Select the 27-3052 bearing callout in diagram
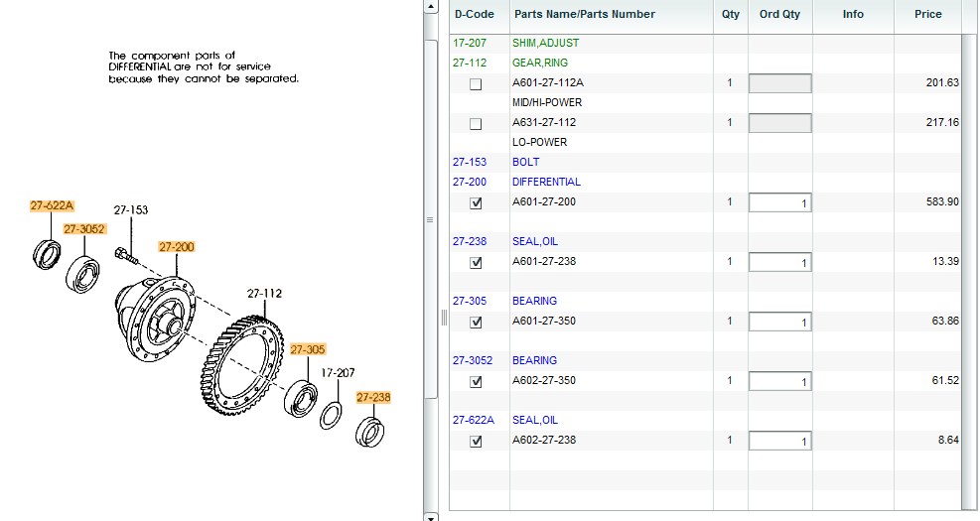 (84, 229)
